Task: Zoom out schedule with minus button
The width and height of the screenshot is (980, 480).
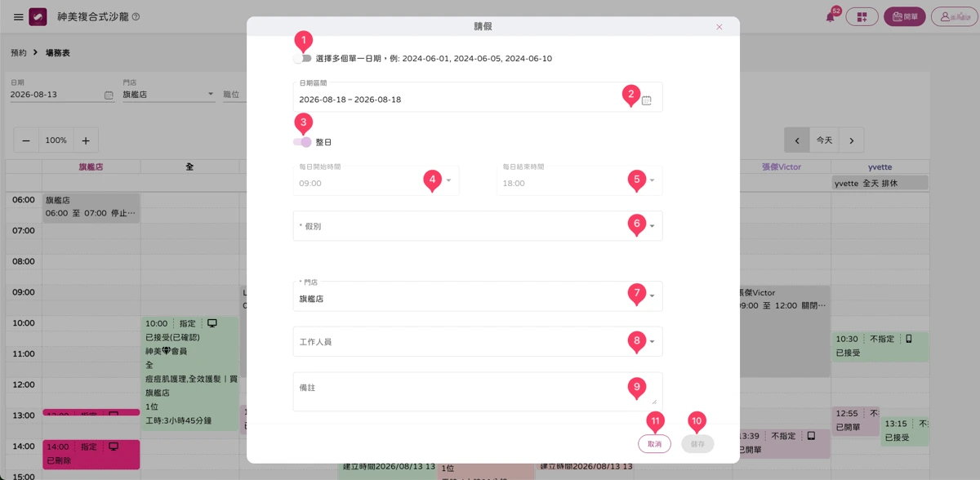Action: (26, 140)
